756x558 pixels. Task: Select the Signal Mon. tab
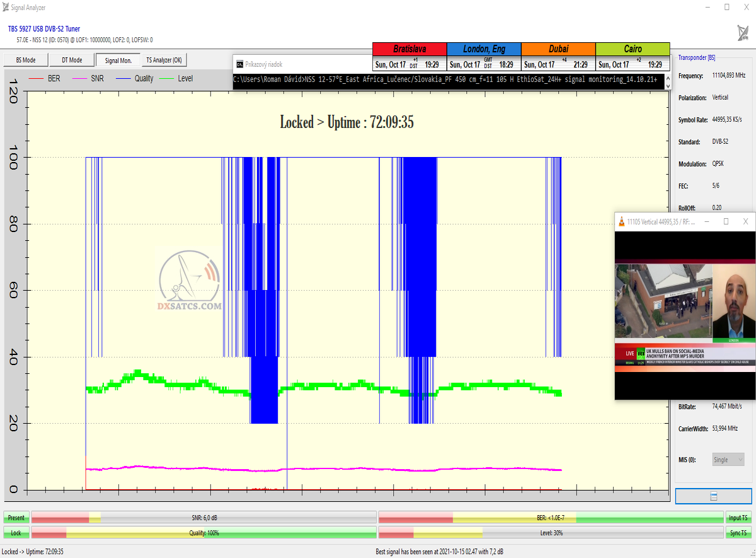click(118, 60)
